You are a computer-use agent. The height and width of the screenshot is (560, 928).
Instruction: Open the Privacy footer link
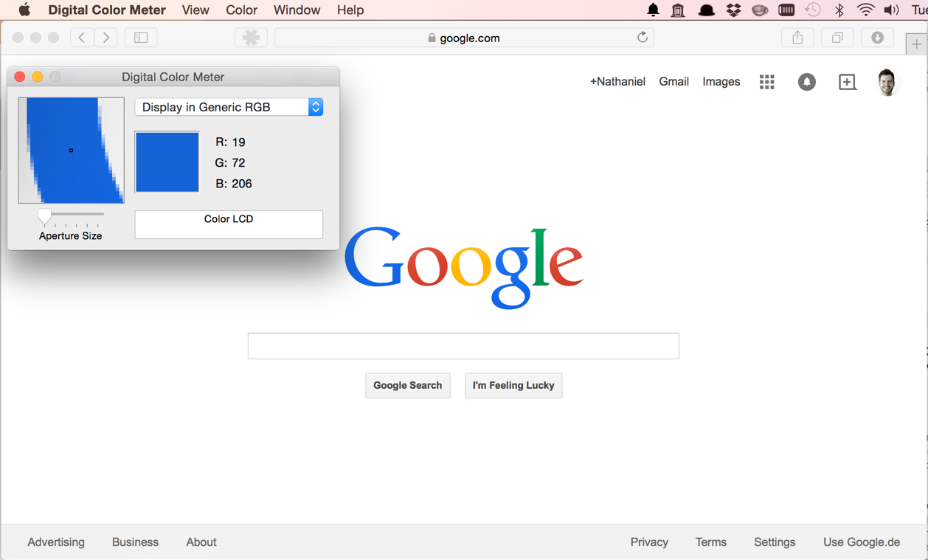pos(649,542)
